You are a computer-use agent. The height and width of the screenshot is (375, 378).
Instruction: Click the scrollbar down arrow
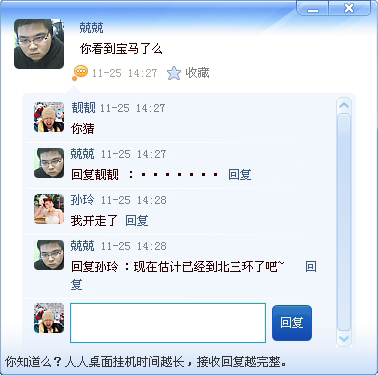[344, 339]
